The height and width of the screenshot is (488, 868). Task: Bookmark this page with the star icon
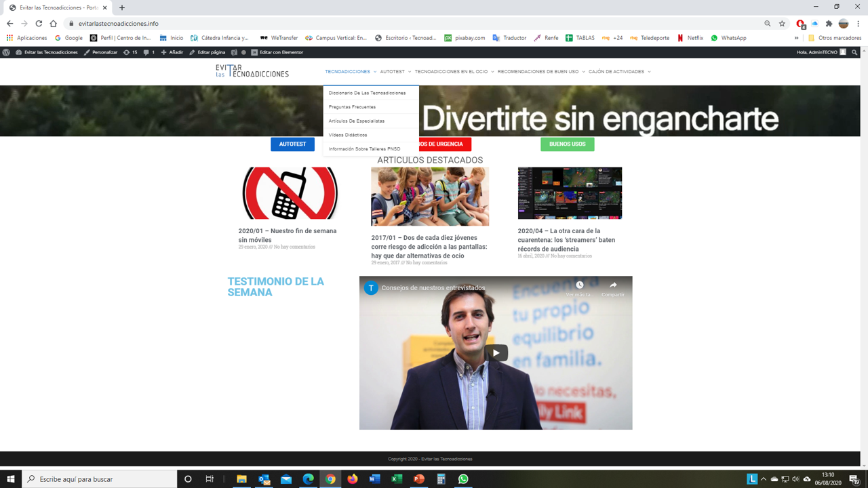tap(782, 24)
